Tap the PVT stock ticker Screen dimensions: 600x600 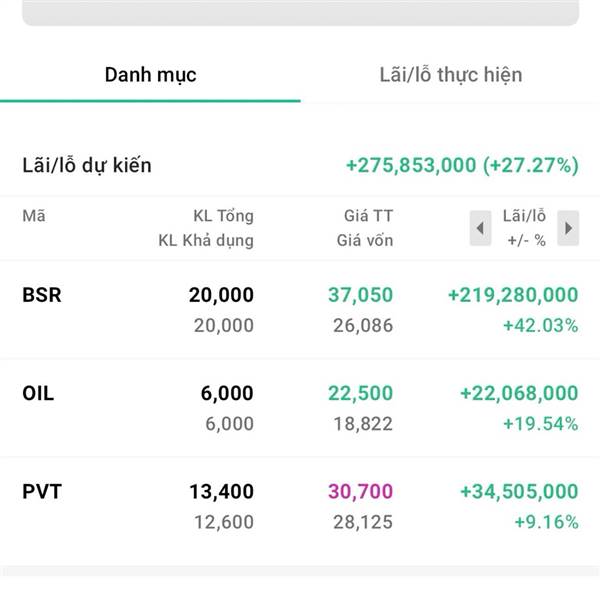40,491
